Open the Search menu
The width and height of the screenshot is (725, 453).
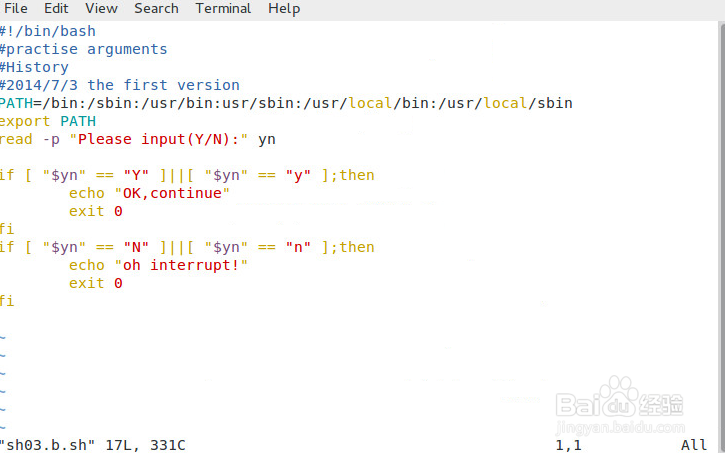point(156,8)
